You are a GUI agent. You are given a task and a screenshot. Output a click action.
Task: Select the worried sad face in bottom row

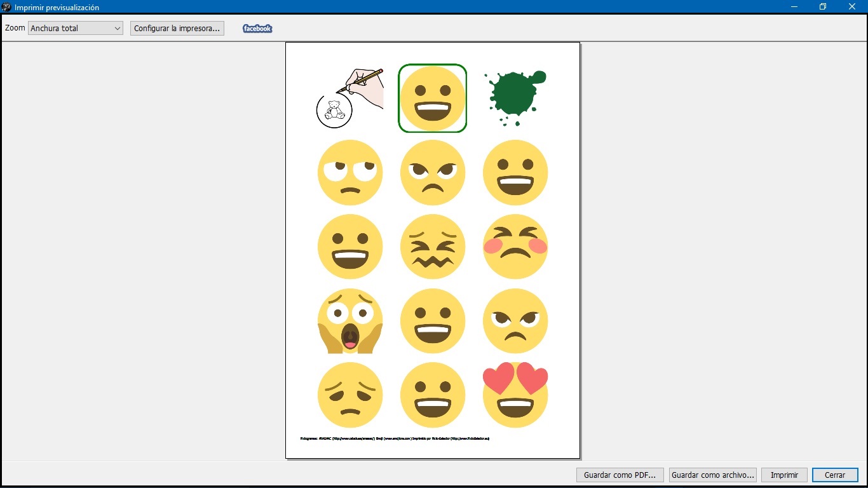pyautogui.click(x=349, y=395)
